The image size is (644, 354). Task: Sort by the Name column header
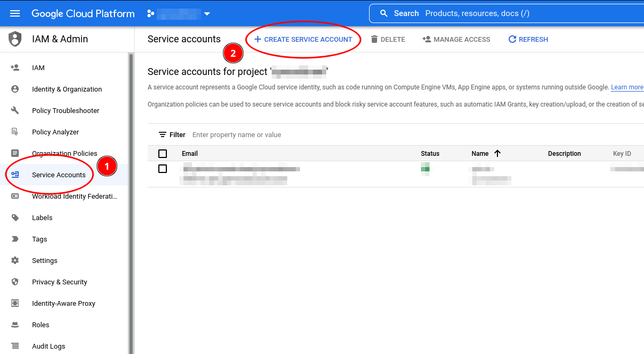coord(480,154)
